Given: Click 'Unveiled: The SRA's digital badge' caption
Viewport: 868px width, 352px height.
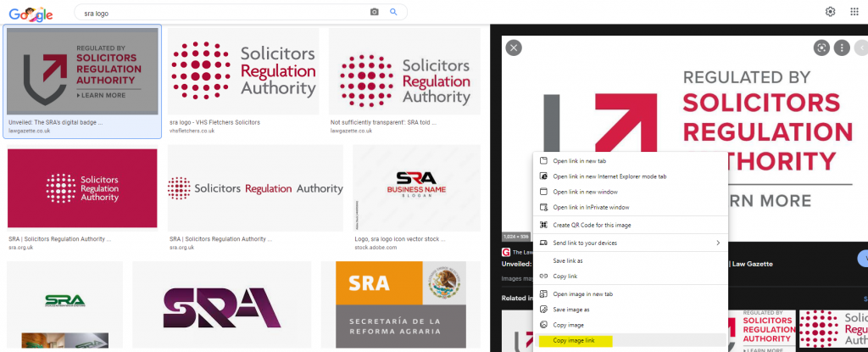Looking at the screenshot, I should pyautogui.click(x=55, y=122).
